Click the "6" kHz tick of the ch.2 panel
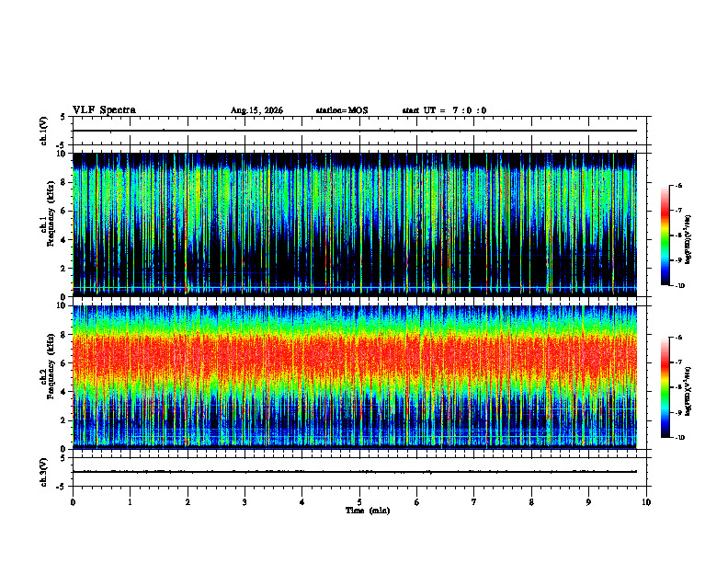 [x=64, y=363]
